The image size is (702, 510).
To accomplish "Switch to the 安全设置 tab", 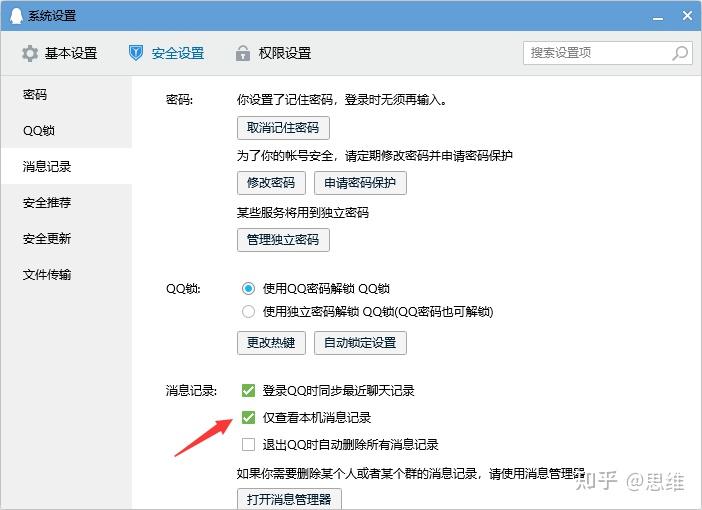I will click(167, 53).
